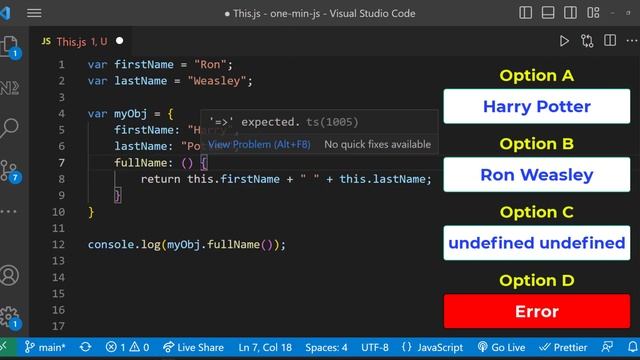Select the undefined undefined answer box

tap(537, 243)
